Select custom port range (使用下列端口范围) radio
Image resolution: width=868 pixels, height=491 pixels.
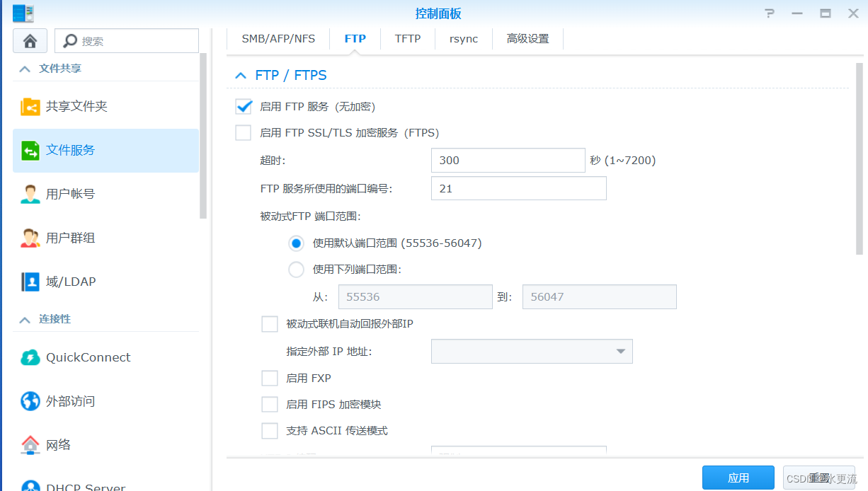[297, 270]
